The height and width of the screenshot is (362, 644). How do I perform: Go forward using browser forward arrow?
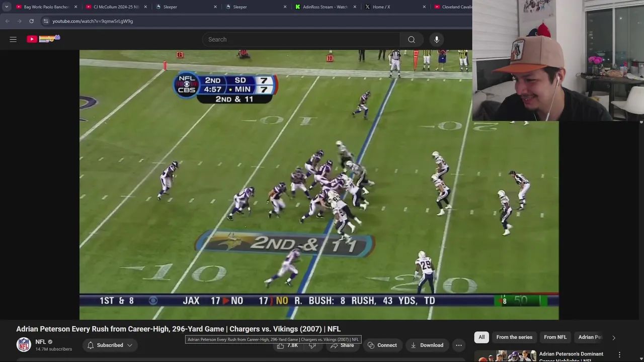pyautogui.click(x=19, y=21)
